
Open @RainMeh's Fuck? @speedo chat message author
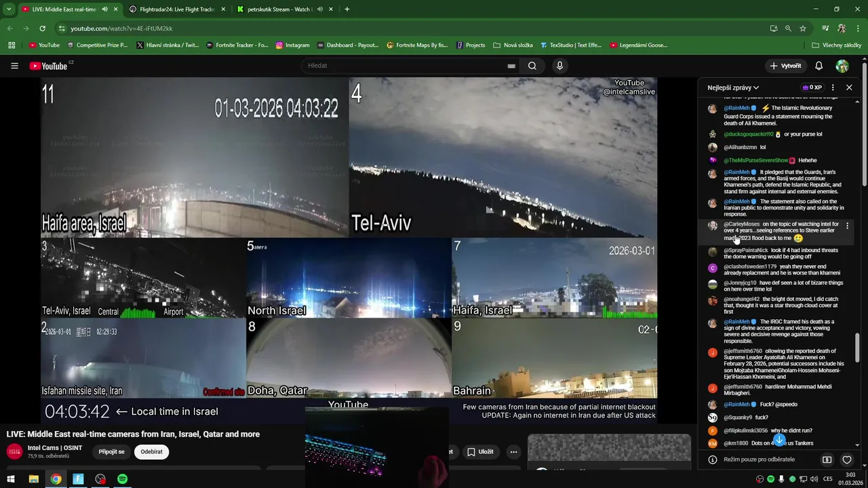coord(736,405)
